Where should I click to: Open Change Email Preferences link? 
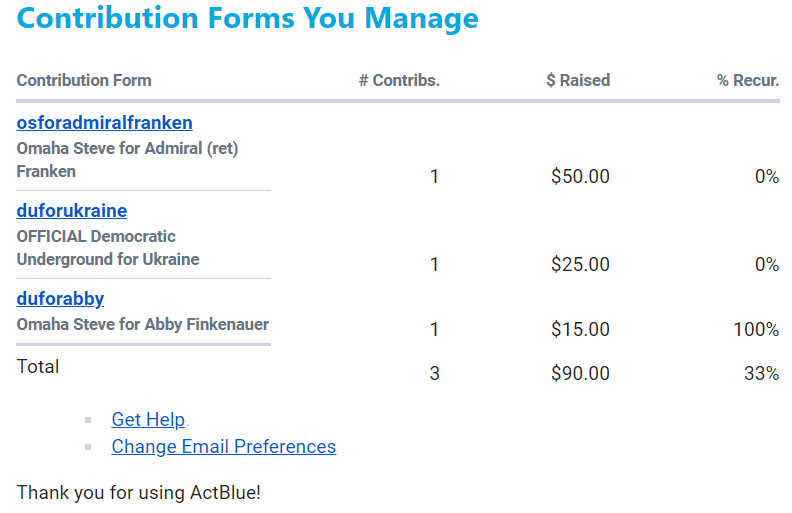coord(223,446)
